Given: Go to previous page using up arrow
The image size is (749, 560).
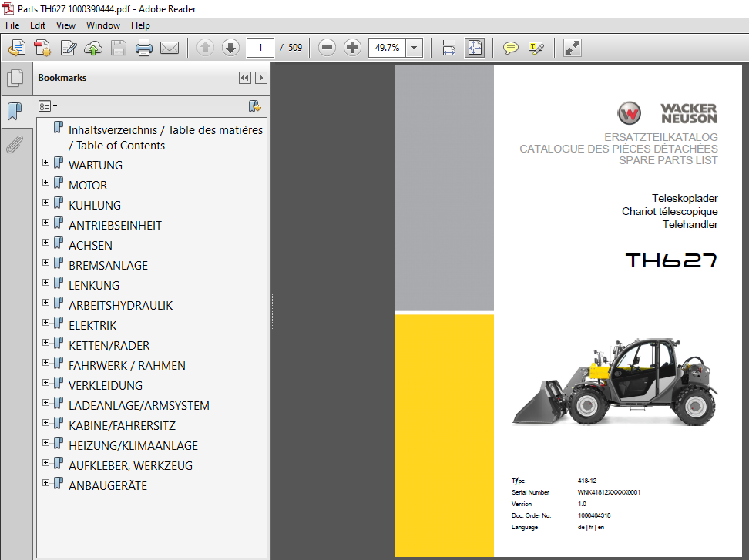Looking at the screenshot, I should tap(206, 48).
